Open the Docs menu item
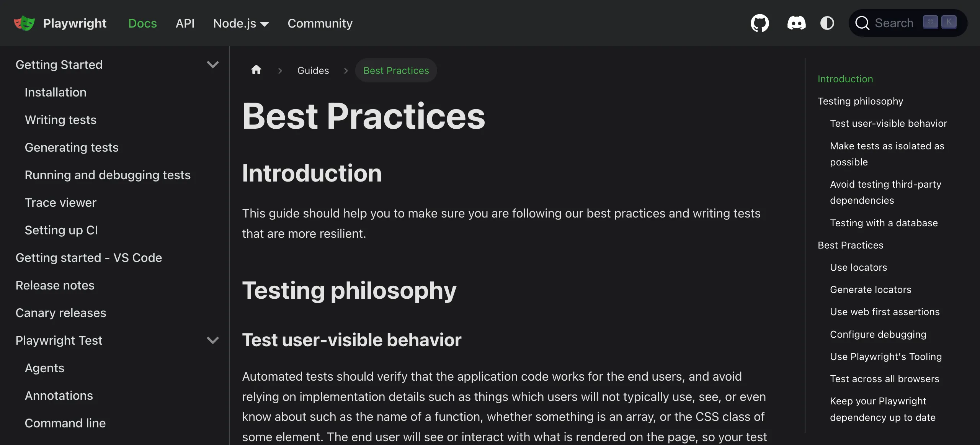This screenshot has height=445, width=980. 142,23
